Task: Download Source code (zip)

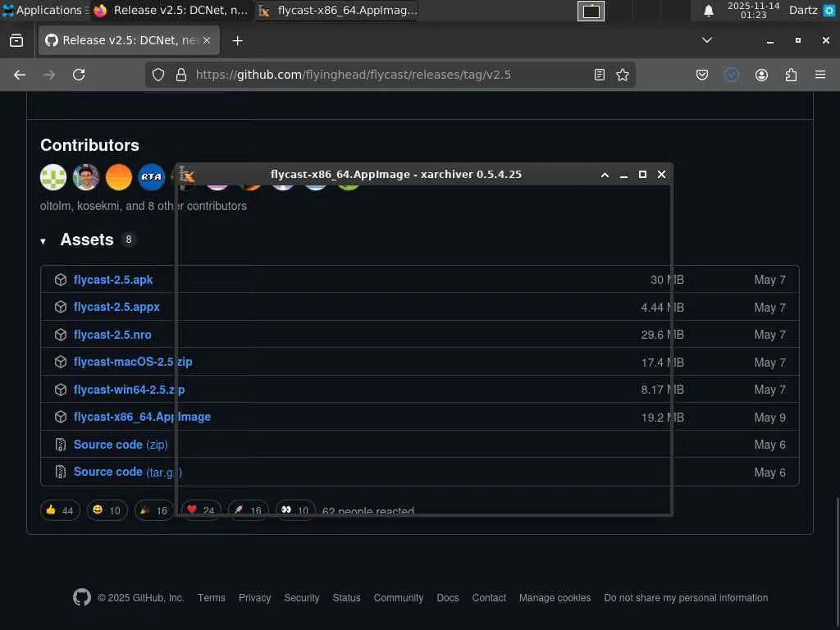Action: (121, 444)
